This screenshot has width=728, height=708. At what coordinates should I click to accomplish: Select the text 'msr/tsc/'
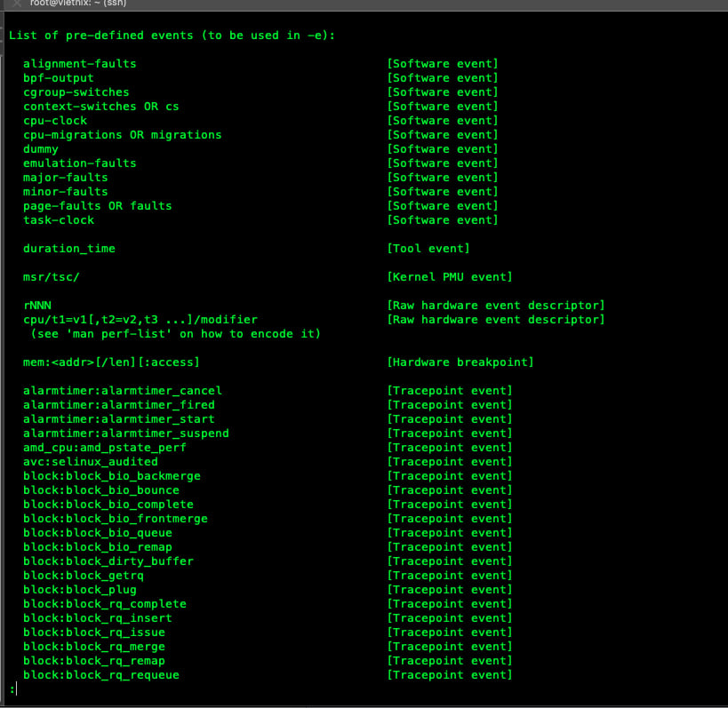pyautogui.click(x=51, y=277)
